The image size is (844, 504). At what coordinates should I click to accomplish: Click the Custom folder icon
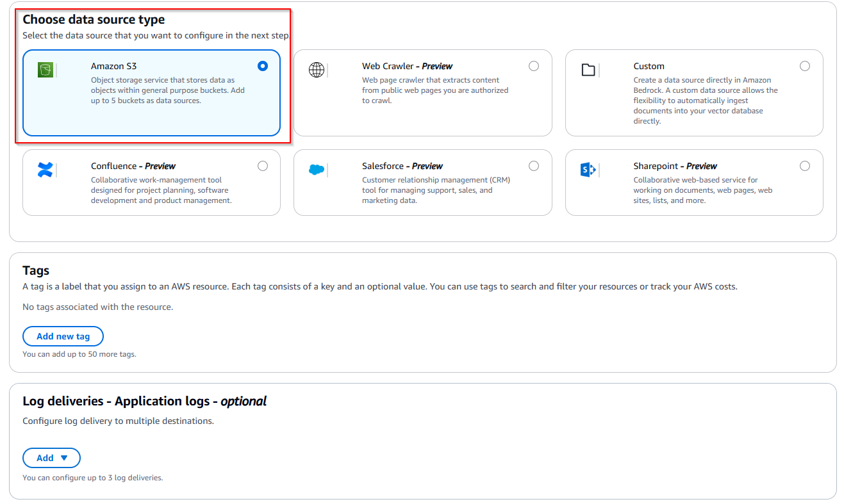pos(588,70)
